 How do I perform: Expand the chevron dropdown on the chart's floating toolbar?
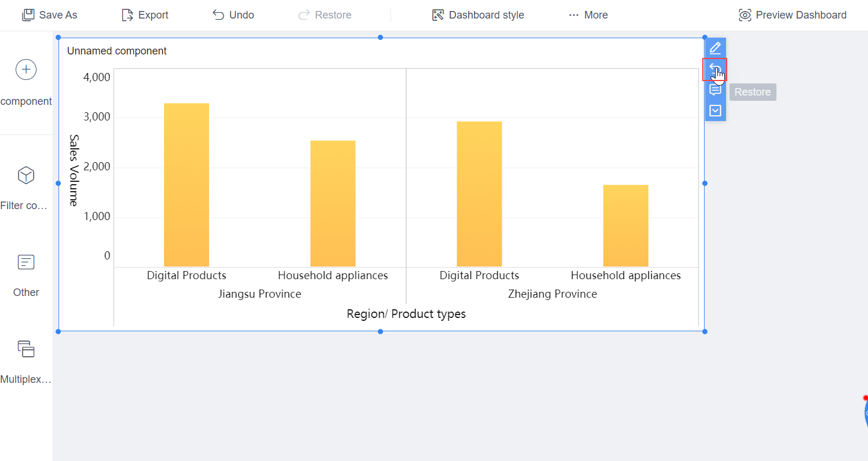point(716,111)
